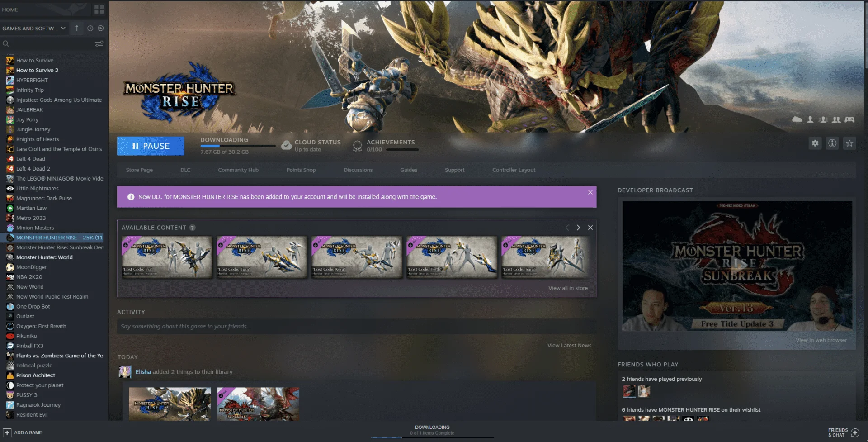Click the Steam Cloud feature icon on banner
The image size is (868, 442).
pyautogui.click(x=797, y=119)
